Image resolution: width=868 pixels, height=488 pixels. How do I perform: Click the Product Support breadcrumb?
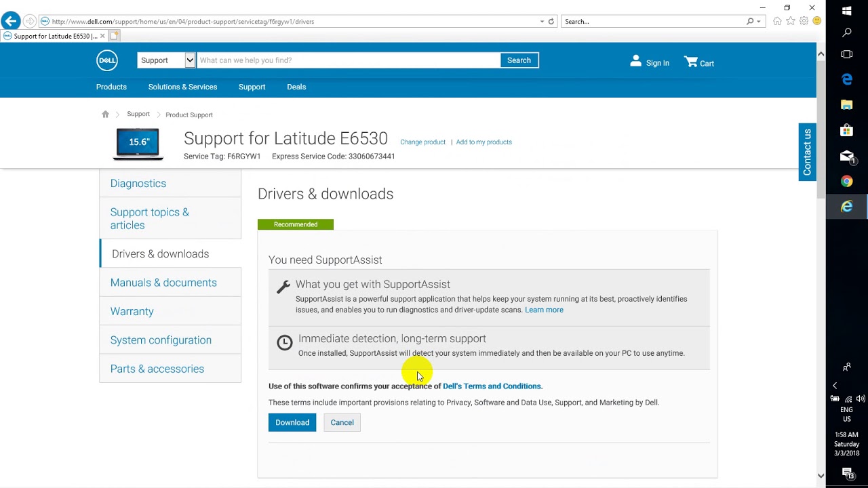(x=189, y=115)
